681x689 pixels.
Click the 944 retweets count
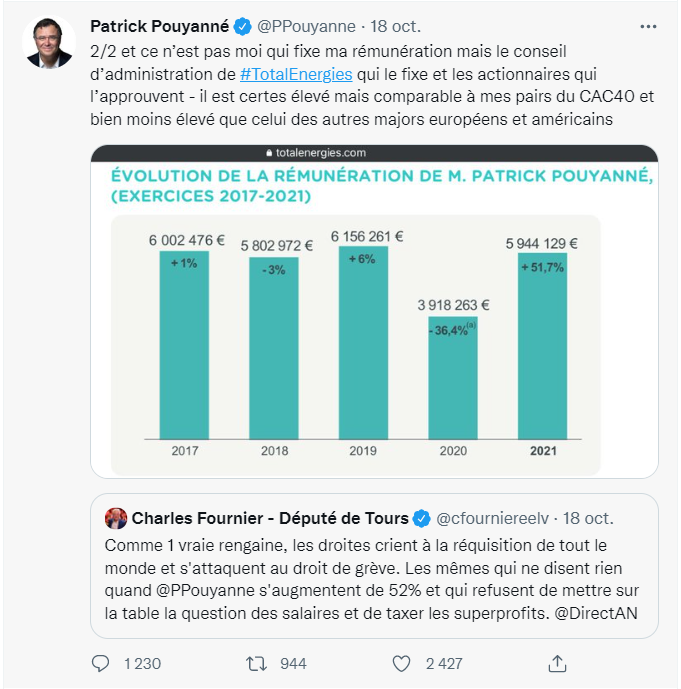tap(293, 664)
